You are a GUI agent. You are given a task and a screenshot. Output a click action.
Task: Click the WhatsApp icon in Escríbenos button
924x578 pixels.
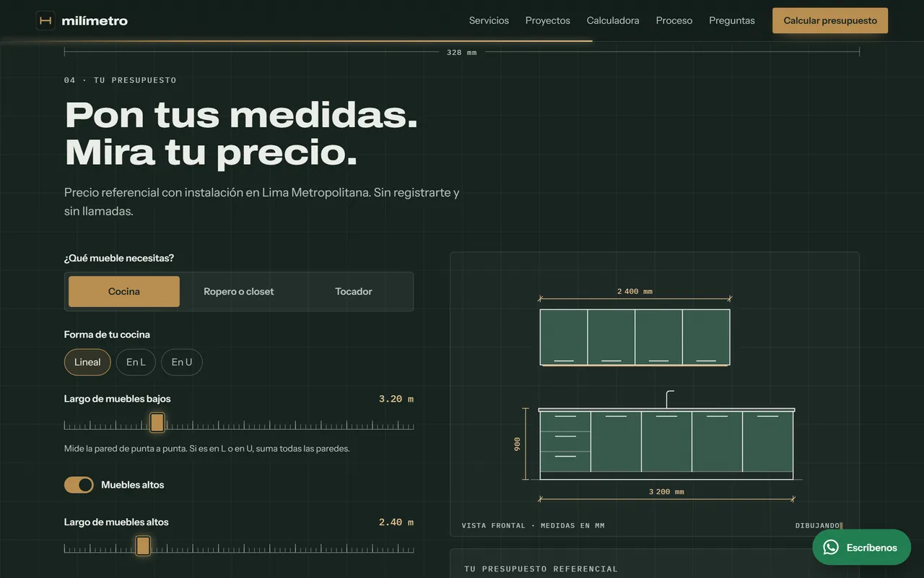(x=831, y=548)
